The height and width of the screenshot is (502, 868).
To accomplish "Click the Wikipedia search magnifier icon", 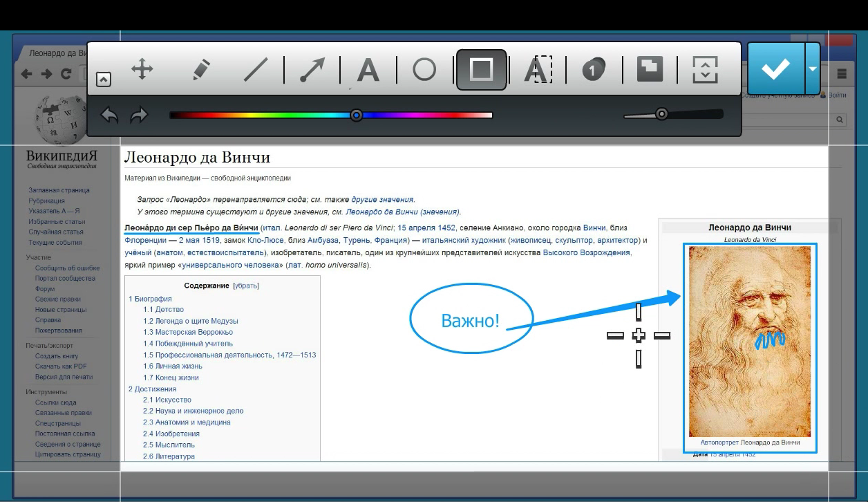I will pyautogui.click(x=840, y=120).
